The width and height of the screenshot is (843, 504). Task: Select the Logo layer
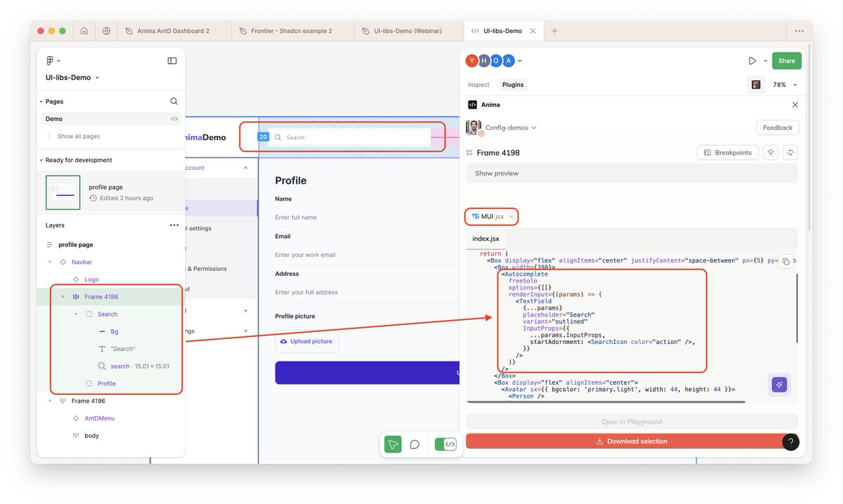(91, 279)
